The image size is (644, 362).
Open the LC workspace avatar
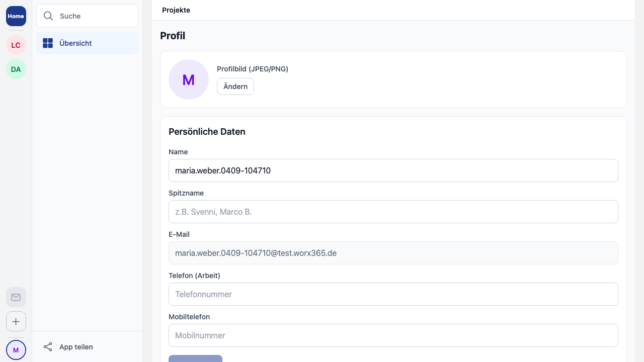point(16,45)
